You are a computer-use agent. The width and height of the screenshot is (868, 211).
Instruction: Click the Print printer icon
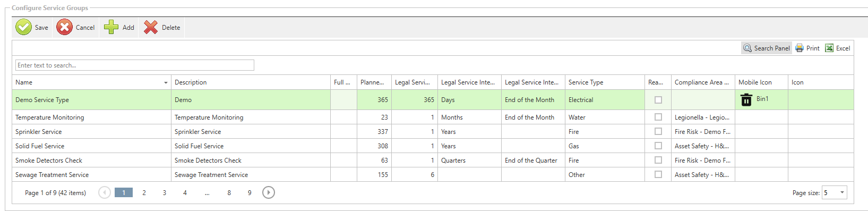(x=800, y=48)
